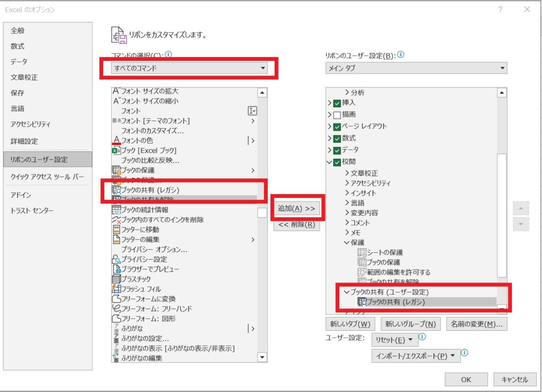542x392 pixels.
Task: Click the フォントの色 red A icon
Action: [116, 140]
